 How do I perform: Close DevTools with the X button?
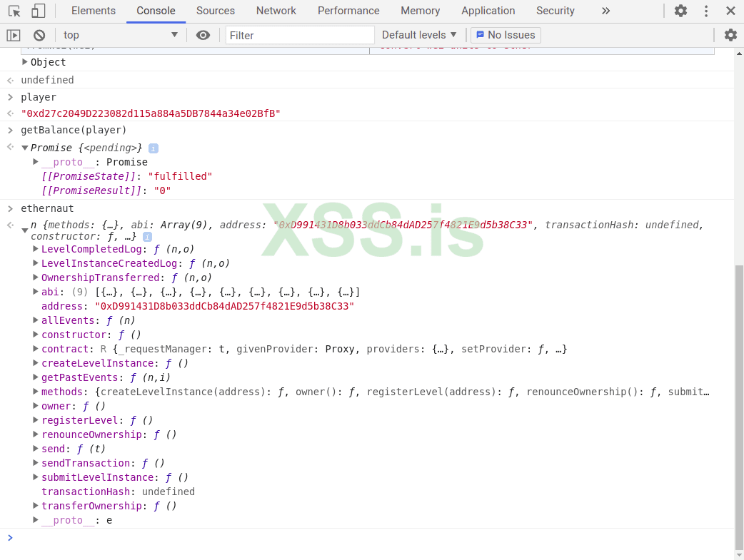[730, 11]
